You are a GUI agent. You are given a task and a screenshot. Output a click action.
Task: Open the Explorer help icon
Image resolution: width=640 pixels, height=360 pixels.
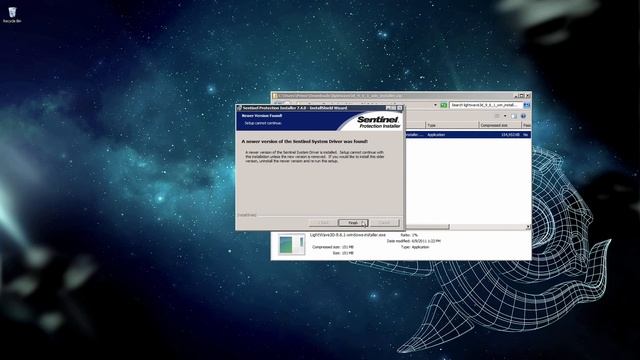pyautogui.click(x=523, y=116)
